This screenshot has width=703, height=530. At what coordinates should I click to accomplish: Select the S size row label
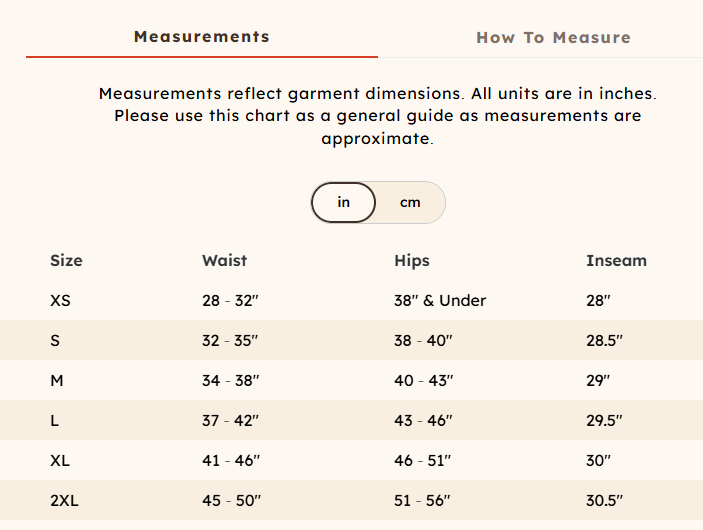55,340
